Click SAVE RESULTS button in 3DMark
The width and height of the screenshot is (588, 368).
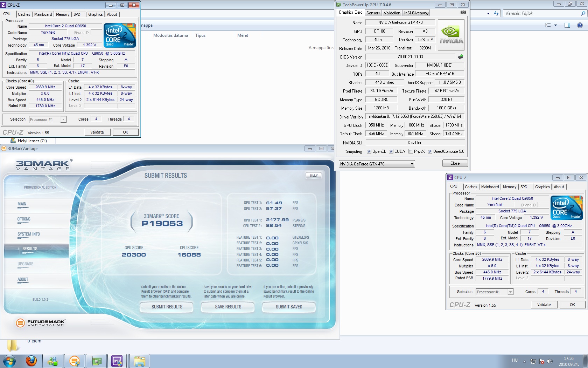228,307
